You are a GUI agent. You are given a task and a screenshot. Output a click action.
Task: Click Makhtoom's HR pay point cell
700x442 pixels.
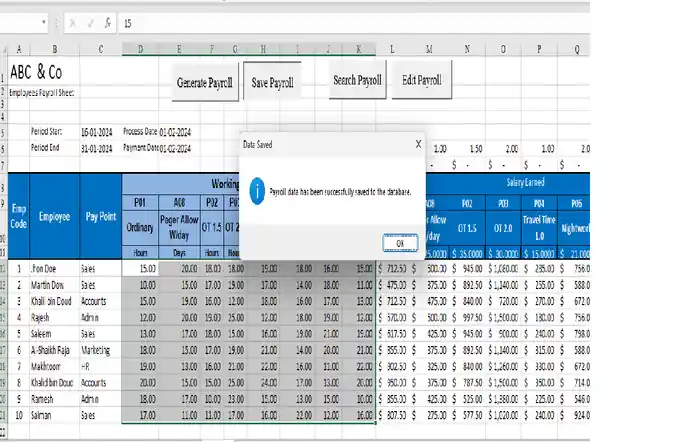point(100,367)
